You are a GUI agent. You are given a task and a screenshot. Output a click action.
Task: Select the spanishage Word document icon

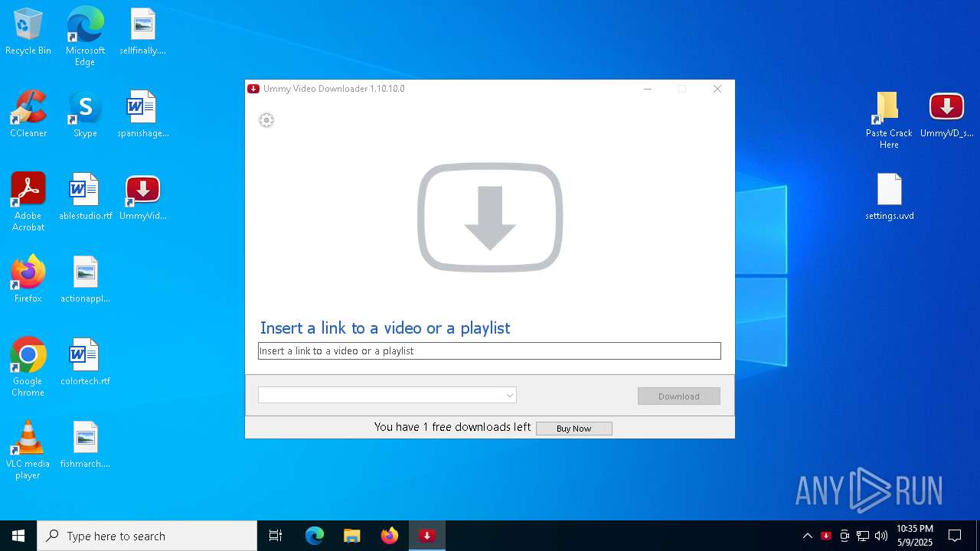pyautogui.click(x=142, y=115)
